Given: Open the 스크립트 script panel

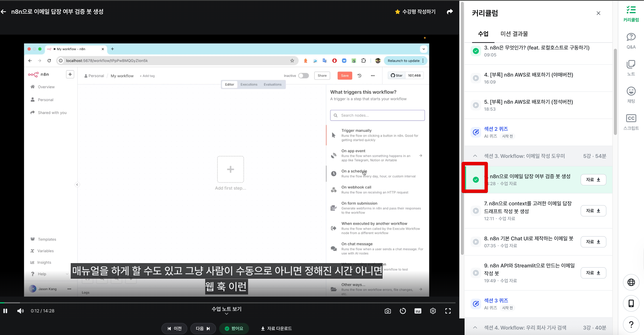Looking at the screenshot, I should (x=631, y=122).
